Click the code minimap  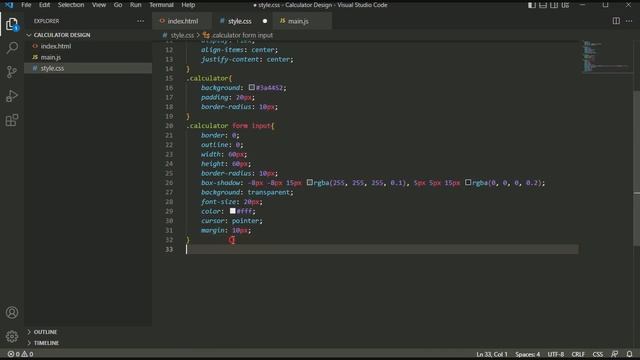[x=606, y=56]
